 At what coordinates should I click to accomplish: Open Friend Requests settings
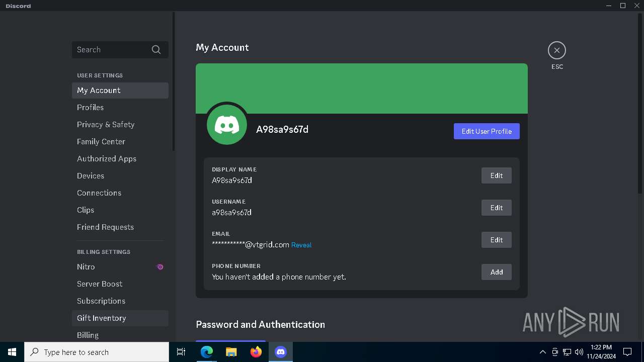120,227
